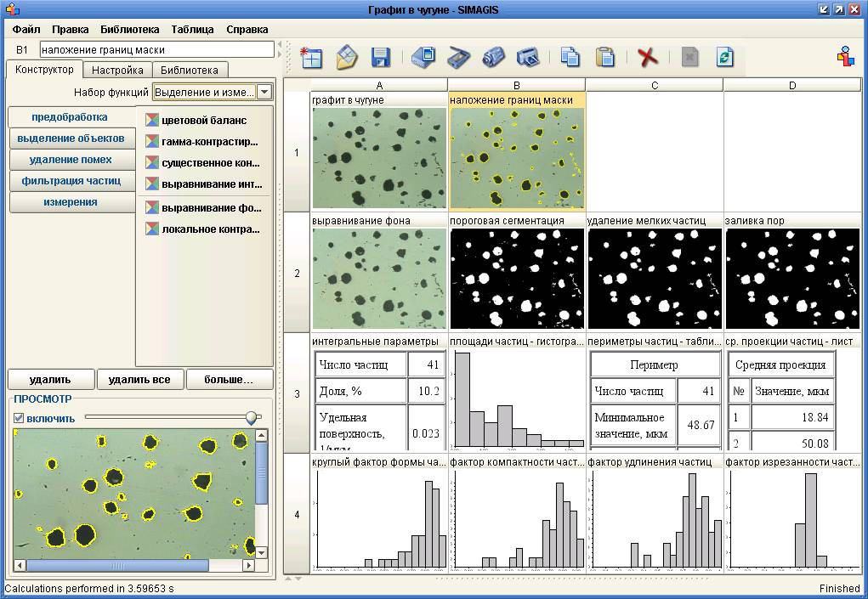
Task: Click the clipboard paste toolbar icon
Action: (x=604, y=57)
